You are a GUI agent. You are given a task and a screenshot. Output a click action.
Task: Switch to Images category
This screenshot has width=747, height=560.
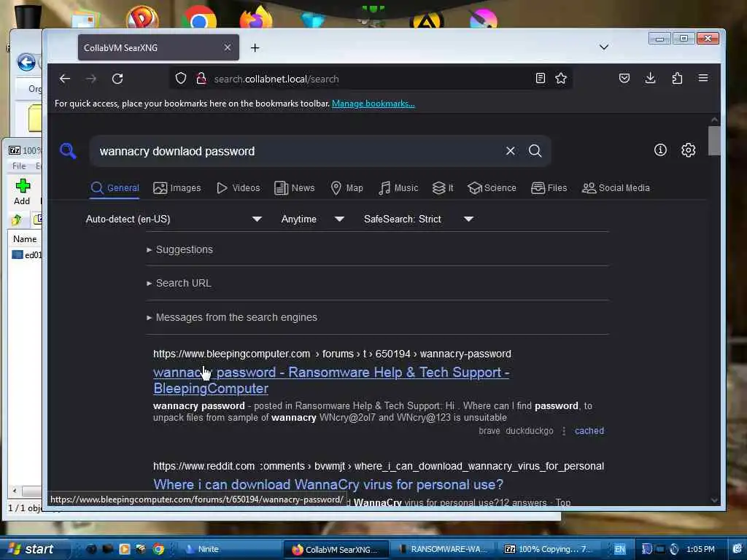pos(177,188)
